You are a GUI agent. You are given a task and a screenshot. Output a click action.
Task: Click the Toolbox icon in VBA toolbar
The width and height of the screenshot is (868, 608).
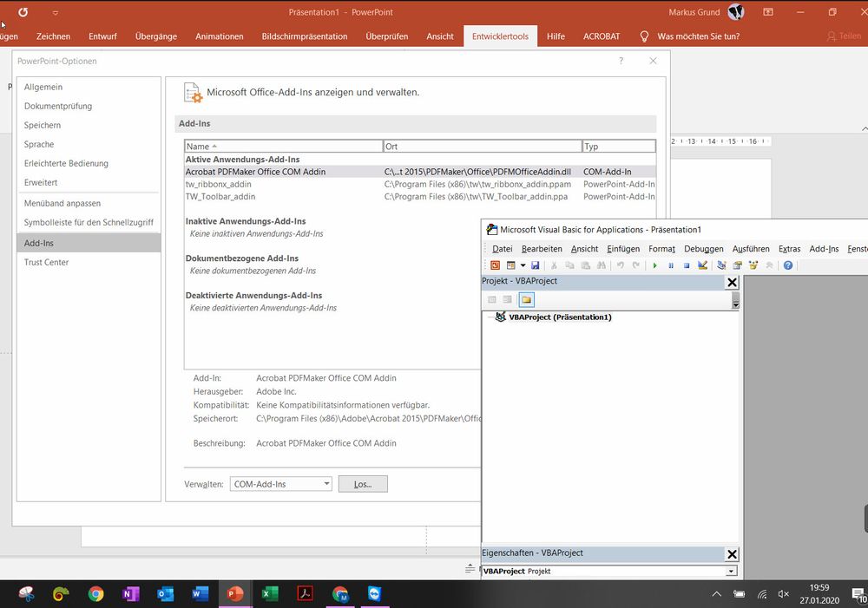point(769,265)
